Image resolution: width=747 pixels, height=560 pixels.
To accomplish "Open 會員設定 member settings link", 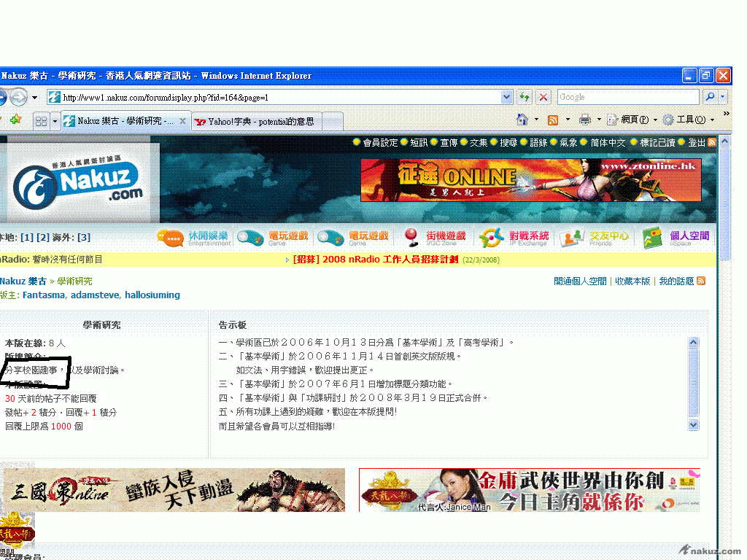I will click(380, 142).
